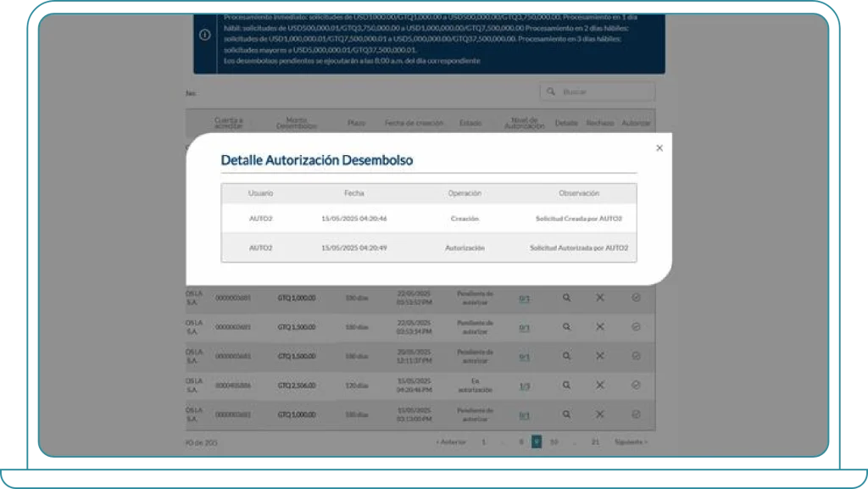Reject the GTQ 2,506.00 disbursement with X icon

click(x=600, y=385)
